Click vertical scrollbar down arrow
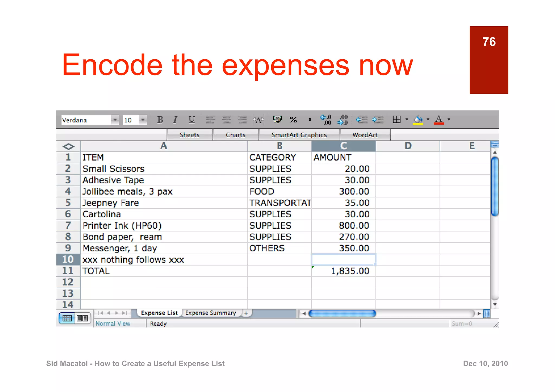This screenshot has width=555, height=392. tap(495, 304)
